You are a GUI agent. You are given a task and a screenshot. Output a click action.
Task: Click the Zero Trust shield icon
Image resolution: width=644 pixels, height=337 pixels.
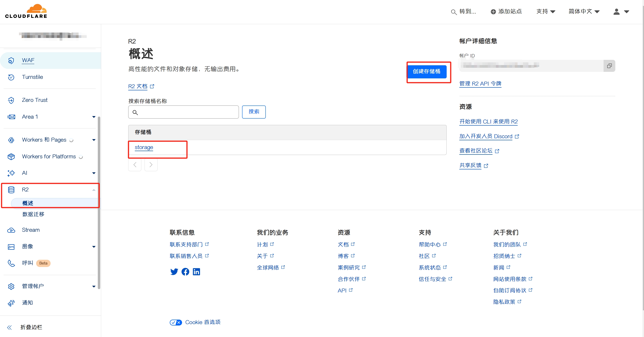(11, 100)
